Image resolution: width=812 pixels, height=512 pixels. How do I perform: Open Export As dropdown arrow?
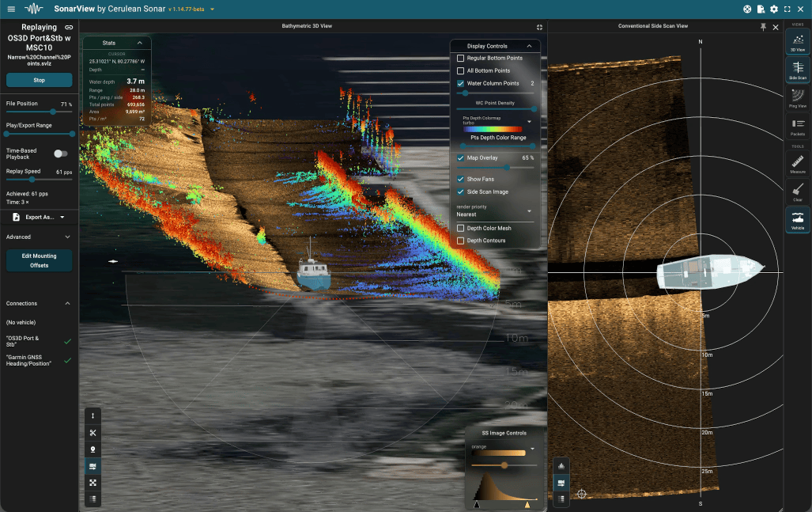[62, 217]
